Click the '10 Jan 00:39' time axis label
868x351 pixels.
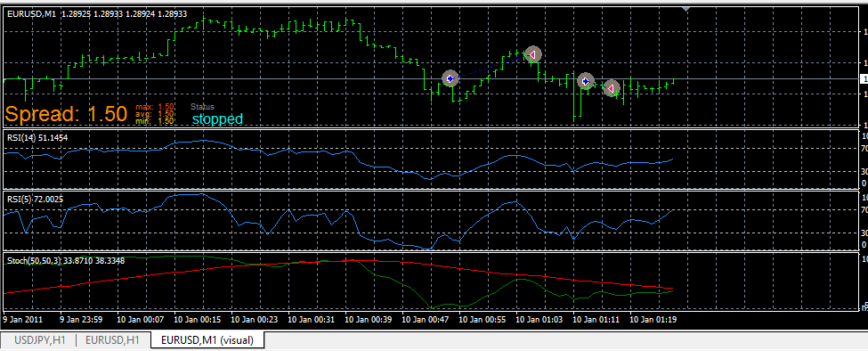click(369, 320)
